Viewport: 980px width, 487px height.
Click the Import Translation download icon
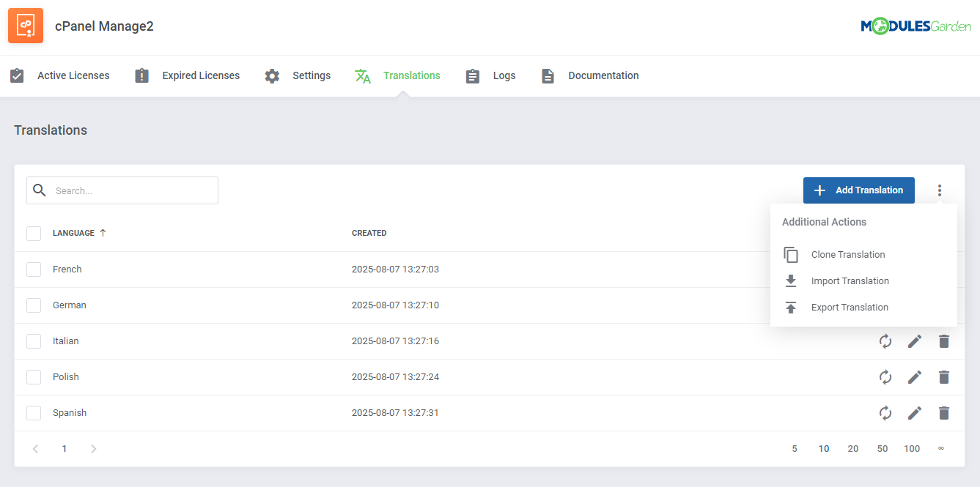[791, 280]
